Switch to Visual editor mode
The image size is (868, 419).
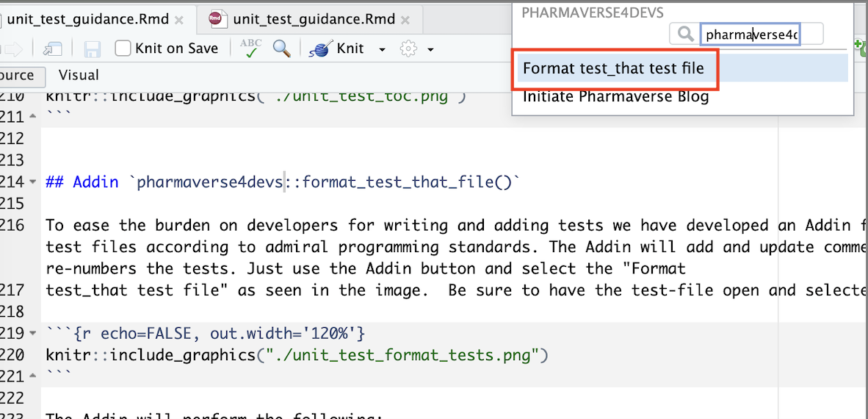pyautogui.click(x=79, y=75)
